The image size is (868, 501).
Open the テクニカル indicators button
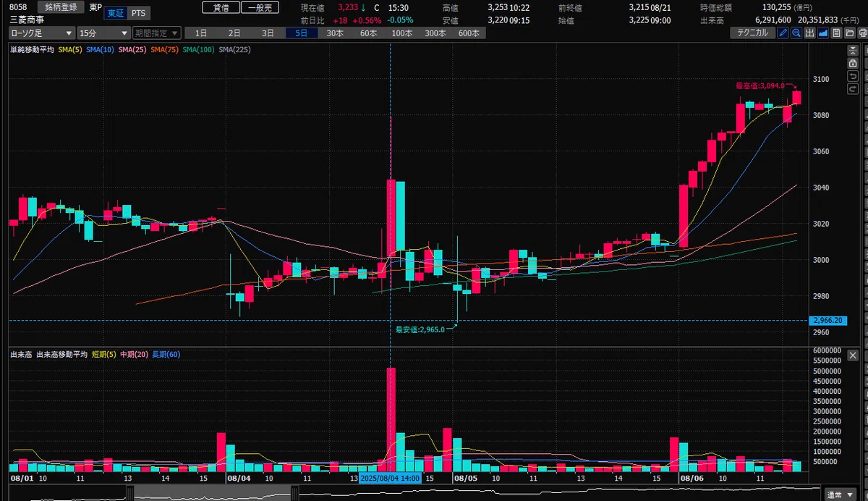753,33
